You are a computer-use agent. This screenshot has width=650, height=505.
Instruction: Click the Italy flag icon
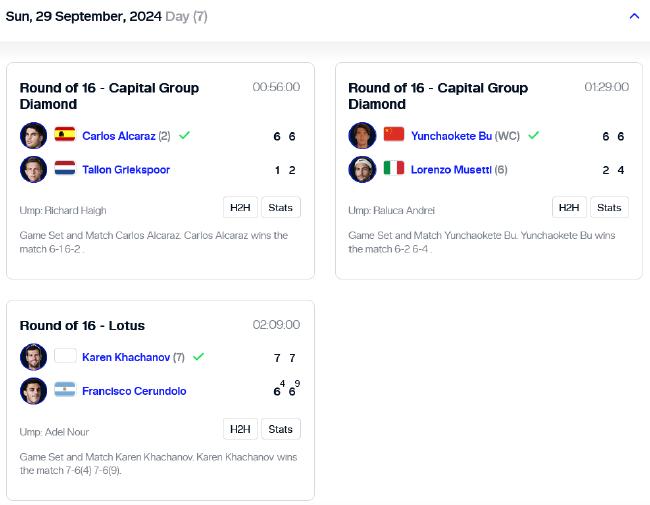pyautogui.click(x=394, y=168)
